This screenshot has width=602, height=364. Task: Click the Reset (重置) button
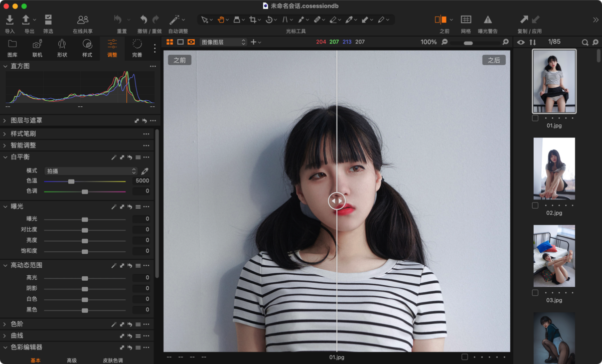point(118,20)
